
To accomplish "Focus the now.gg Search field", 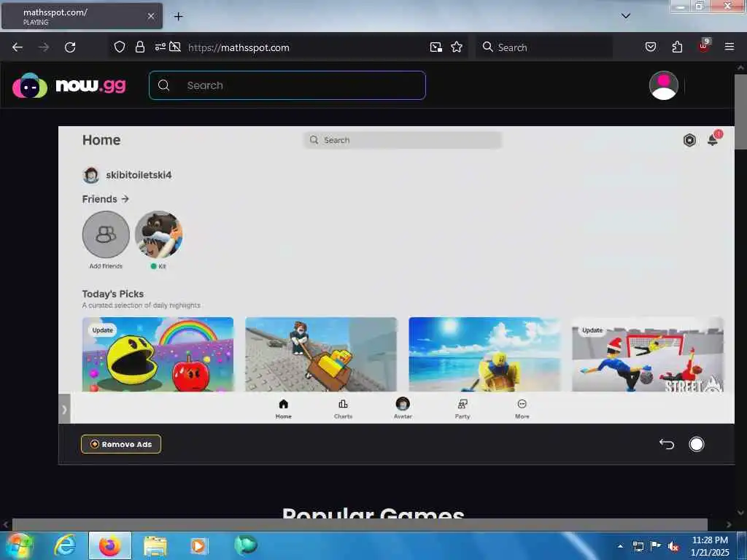I will tap(287, 85).
